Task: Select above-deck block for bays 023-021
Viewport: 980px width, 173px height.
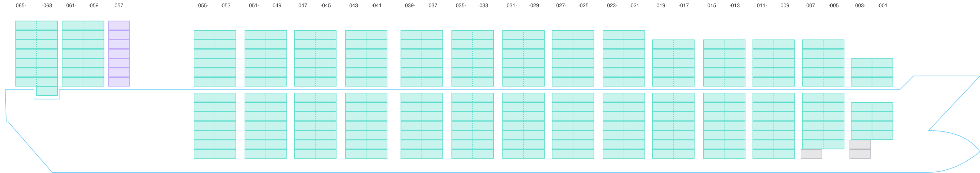Action: click(x=624, y=58)
